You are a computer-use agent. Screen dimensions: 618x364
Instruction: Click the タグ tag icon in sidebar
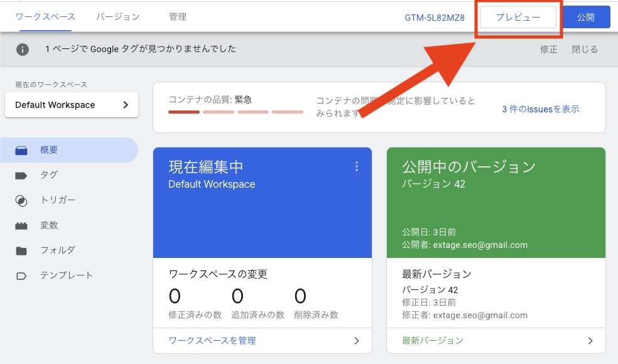21,176
